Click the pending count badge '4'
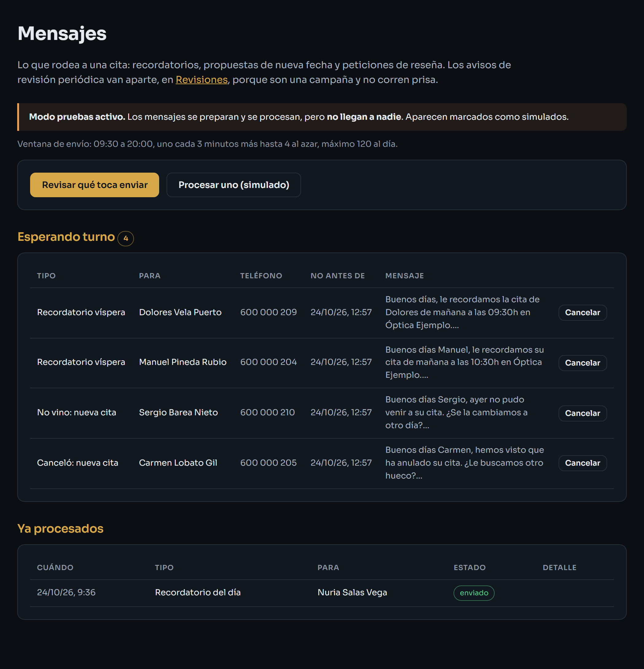 (126, 238)
